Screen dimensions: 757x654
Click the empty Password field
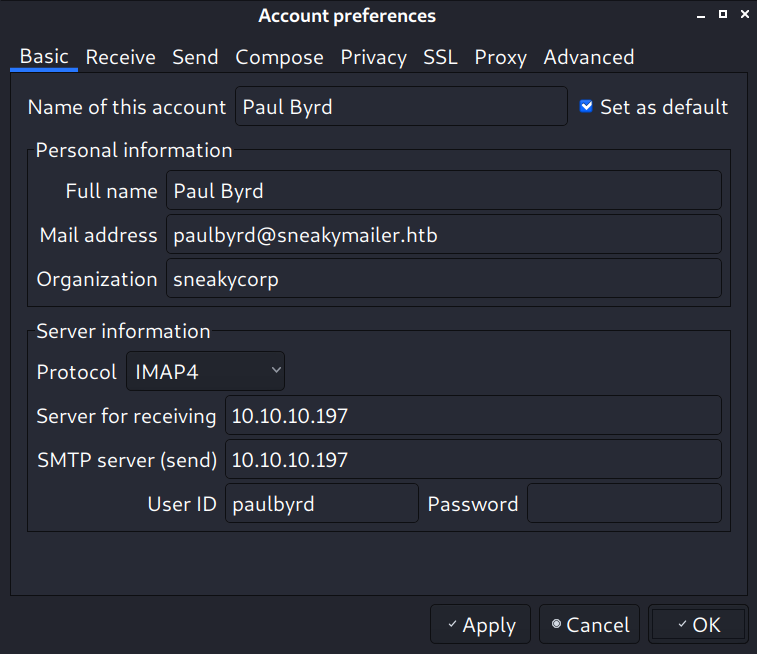point(623,503)
